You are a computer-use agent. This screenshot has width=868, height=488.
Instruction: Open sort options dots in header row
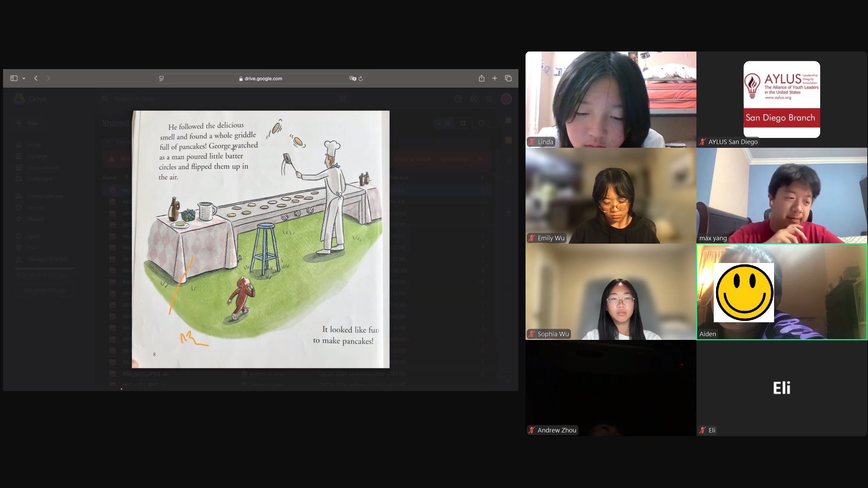pyautogui.click(x=482, y=178)
